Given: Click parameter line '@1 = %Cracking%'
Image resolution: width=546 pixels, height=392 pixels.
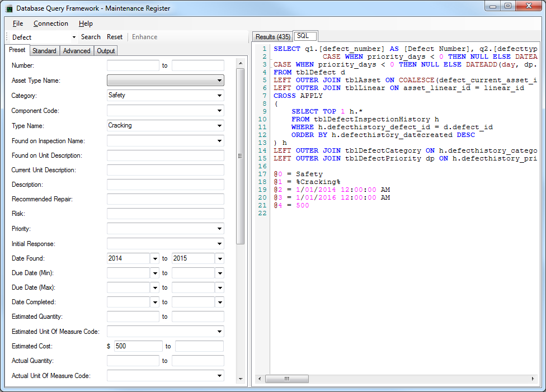Looking at the screenshot, I should point(307,182).
